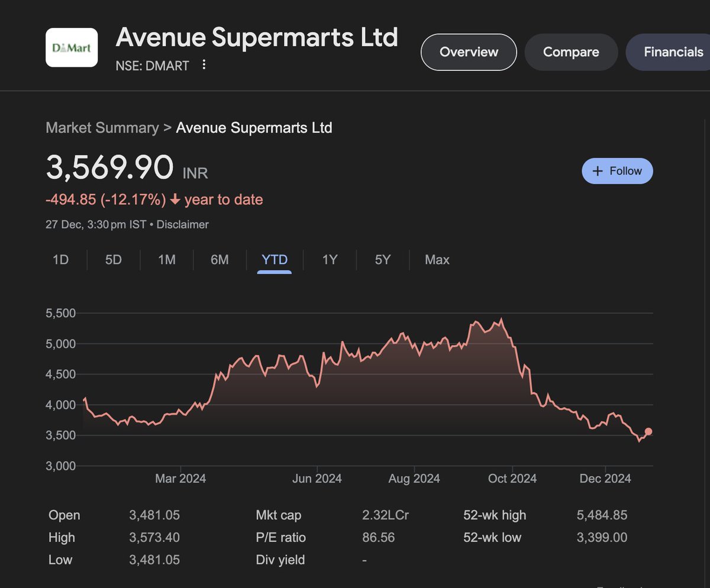Click the down arrow beside year to date
Viewport: 710px width, 588px height.
(175, 200)
